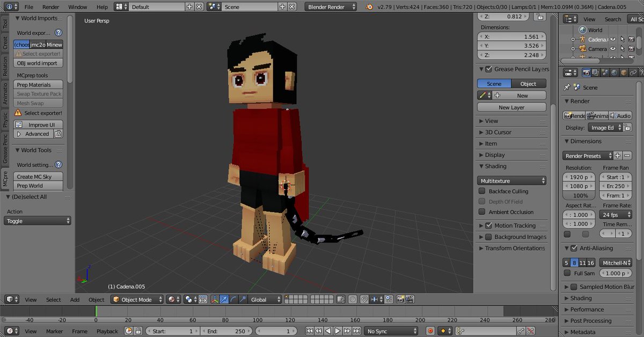This screenshot has height=337, width=644.
Task: Open the Constraints tab chain icon
Action: click(x=633, y=72)
